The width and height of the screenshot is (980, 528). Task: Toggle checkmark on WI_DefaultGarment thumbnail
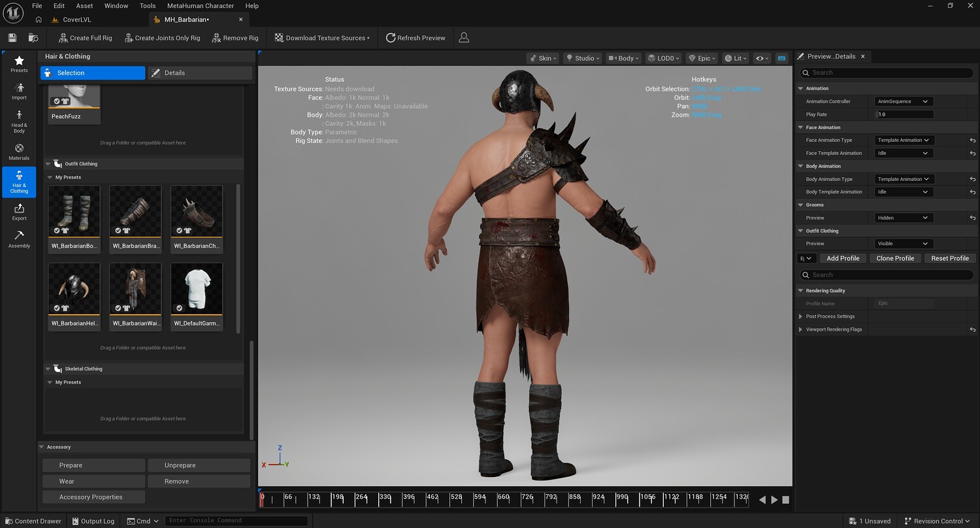[x=179, y=308]
